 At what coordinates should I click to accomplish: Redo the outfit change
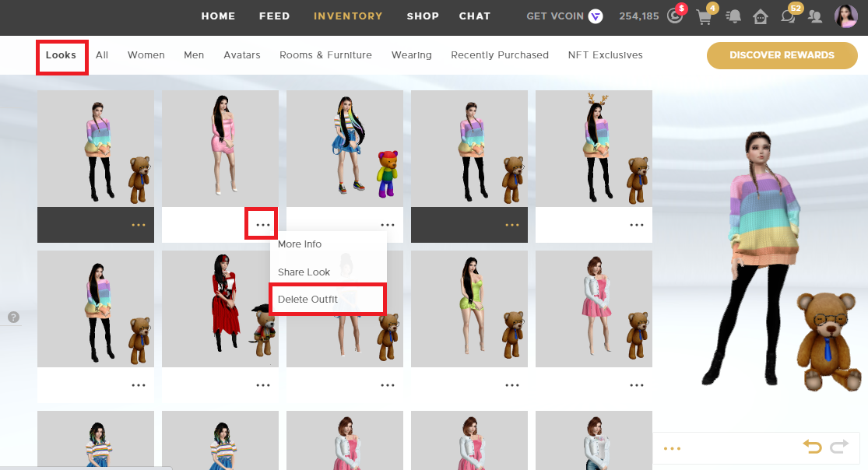tap(838, 447)
